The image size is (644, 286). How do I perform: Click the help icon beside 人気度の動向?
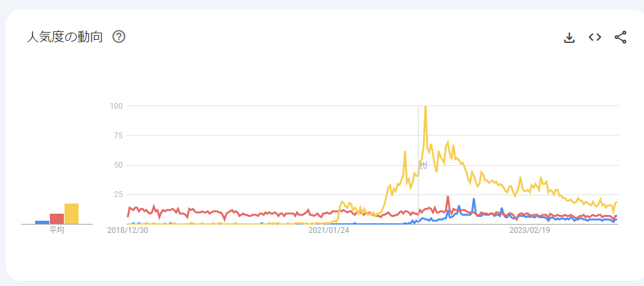click(x=119, y=36)
